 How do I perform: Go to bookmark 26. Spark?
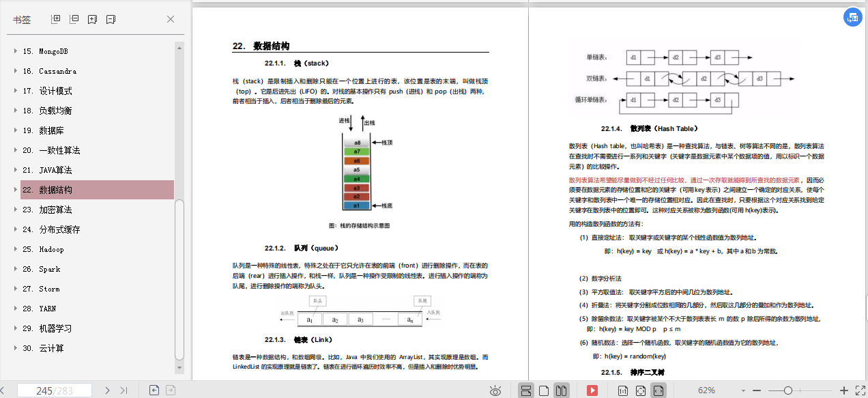click(x=41, y=269)
